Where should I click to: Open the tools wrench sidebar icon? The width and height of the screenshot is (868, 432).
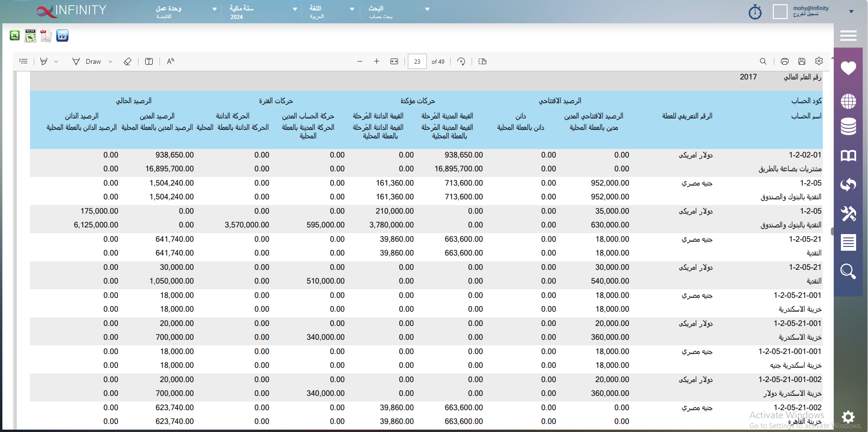[848, 214]
